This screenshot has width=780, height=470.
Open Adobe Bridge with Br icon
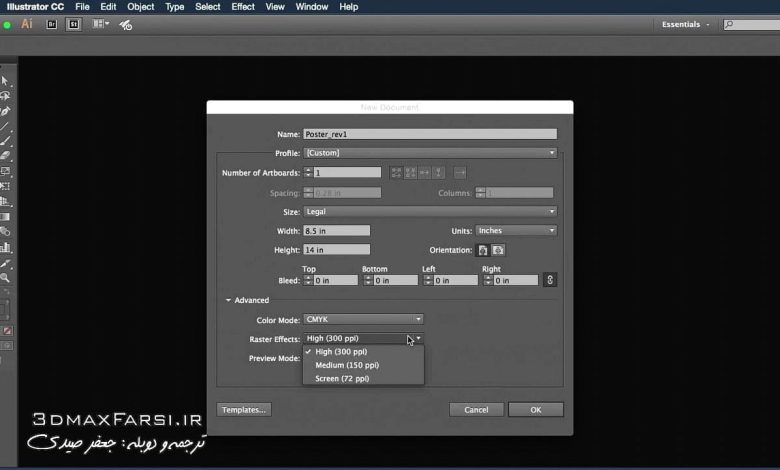pyautogui.click(x=52, y=24)
